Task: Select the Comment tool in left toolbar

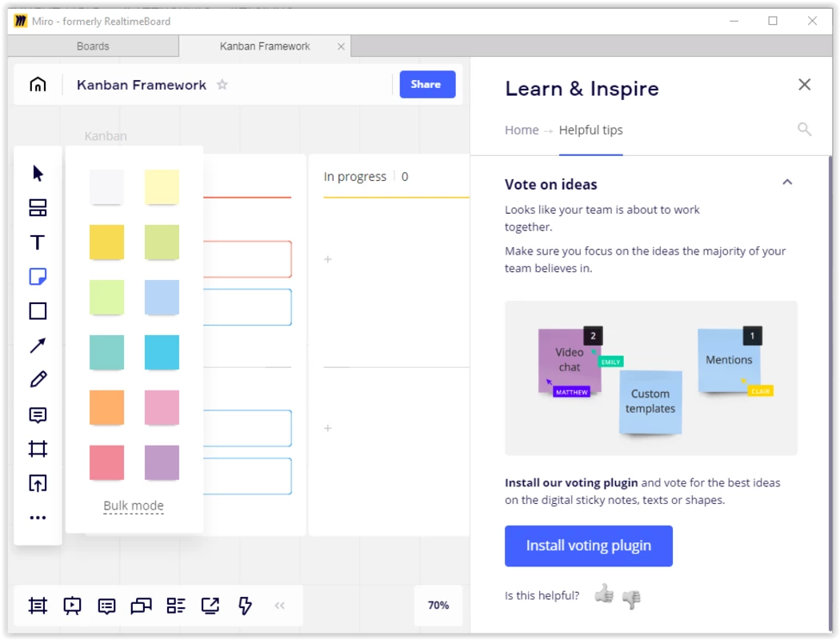Action: click(x=38, y=415)
